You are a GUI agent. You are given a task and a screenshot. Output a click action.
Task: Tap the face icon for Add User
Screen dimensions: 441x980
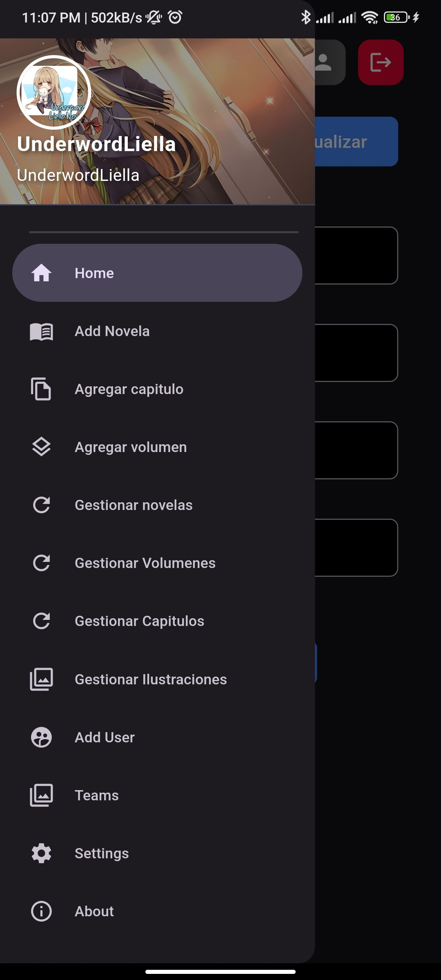(41, 737)
